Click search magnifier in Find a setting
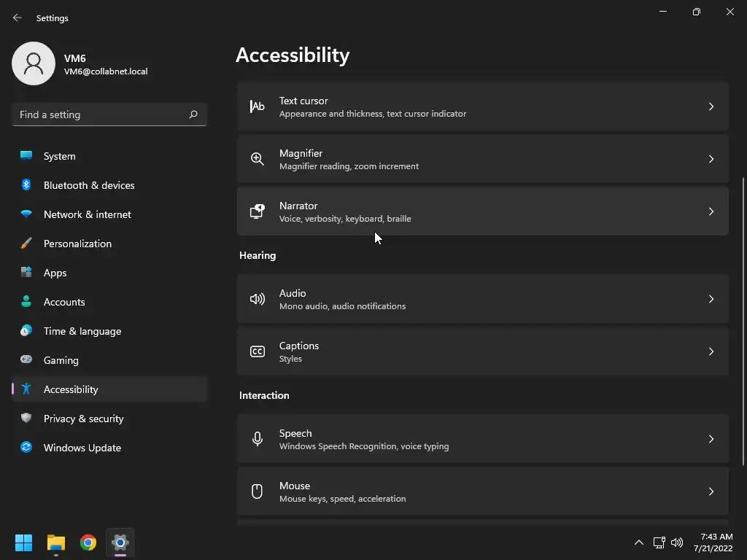747x560 pixels. 193,114
